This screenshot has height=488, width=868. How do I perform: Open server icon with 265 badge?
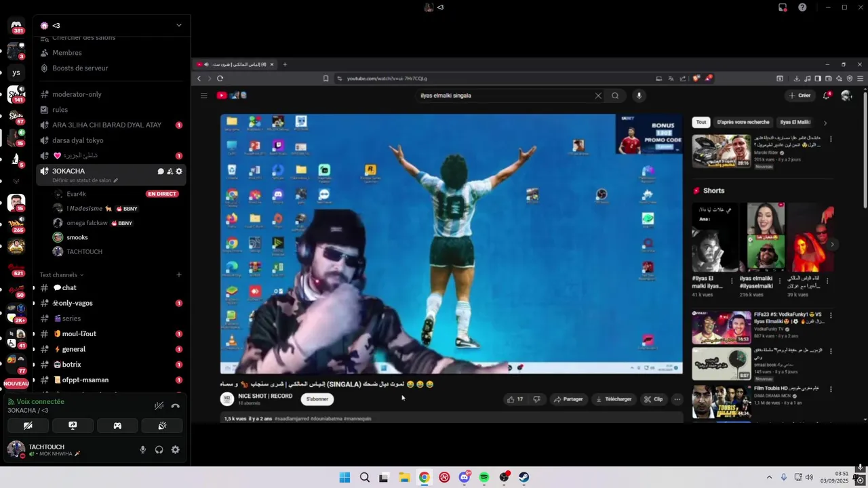[x=16, y=224]
